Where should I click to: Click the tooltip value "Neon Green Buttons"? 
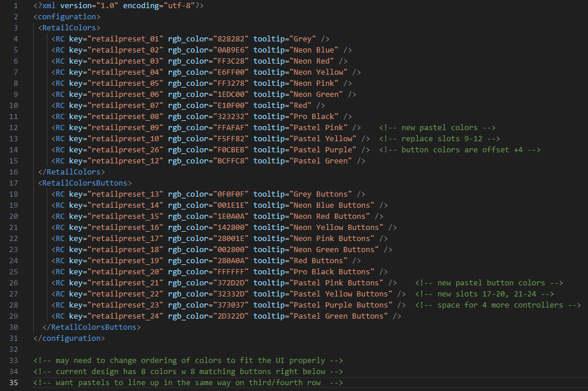point(334,250)
